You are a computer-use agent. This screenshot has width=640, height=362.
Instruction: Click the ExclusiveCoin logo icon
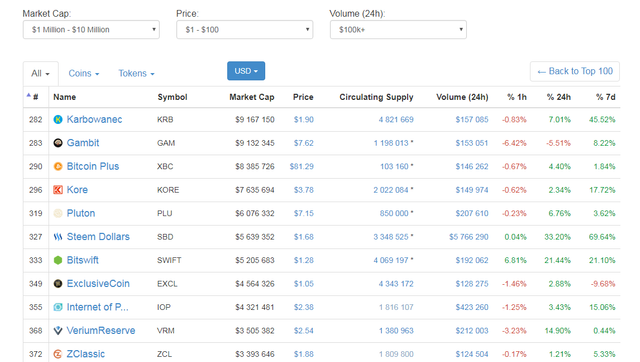[x=58, y=284]
